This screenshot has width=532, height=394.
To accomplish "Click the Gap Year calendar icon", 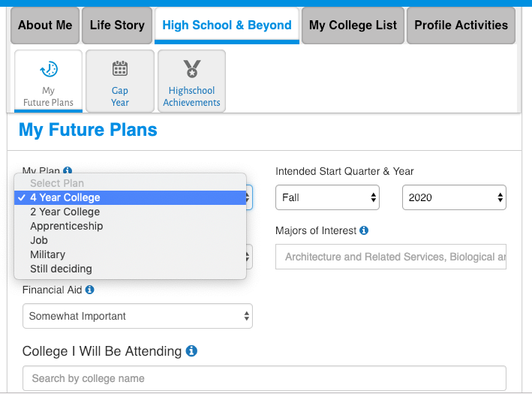I will (120, 68).
